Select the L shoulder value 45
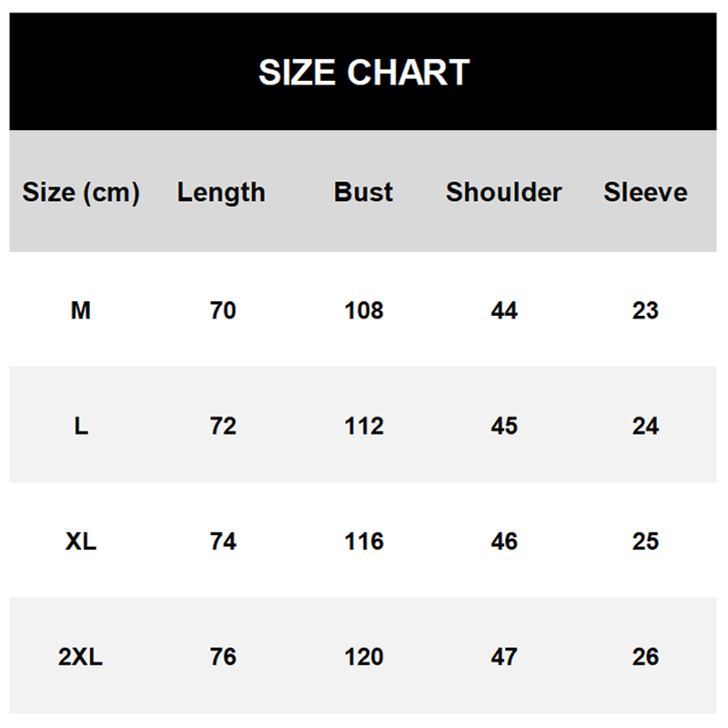Image resolution: width=728 pixels, height=728 pixels. coord(504,426)
